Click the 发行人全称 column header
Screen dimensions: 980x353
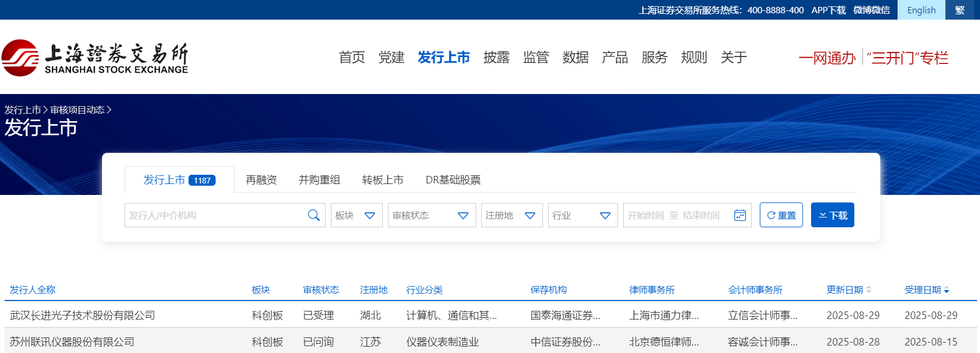pos(32,290)
